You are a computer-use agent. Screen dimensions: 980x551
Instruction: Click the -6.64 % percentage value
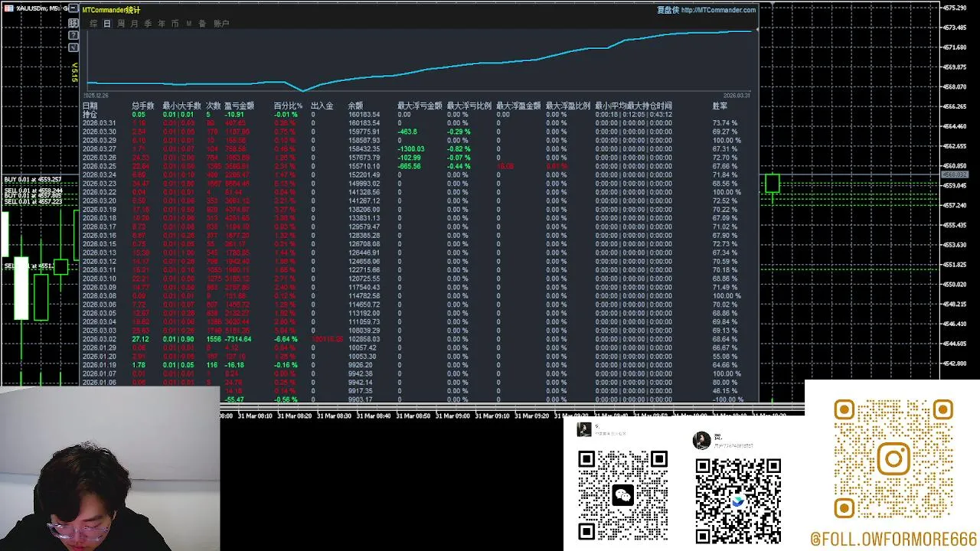coord(286,339)
